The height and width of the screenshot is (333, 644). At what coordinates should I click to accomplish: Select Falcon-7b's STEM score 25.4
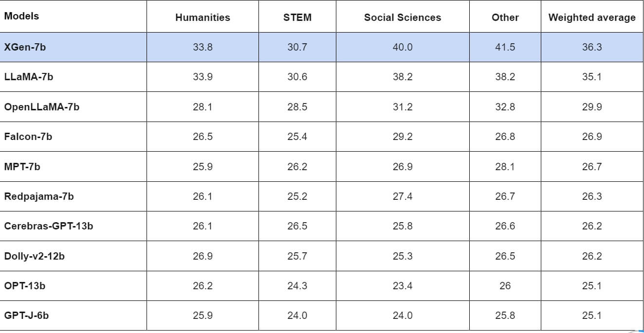[x=297, y=137]
